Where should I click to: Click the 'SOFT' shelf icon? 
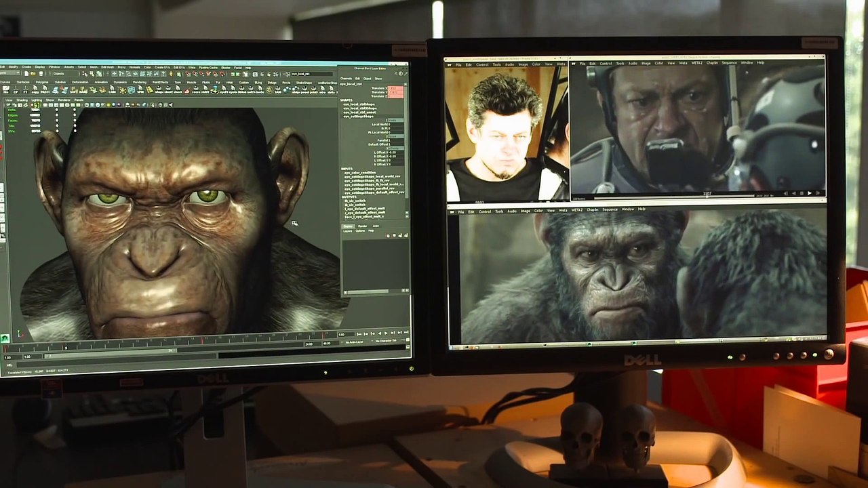73,89
